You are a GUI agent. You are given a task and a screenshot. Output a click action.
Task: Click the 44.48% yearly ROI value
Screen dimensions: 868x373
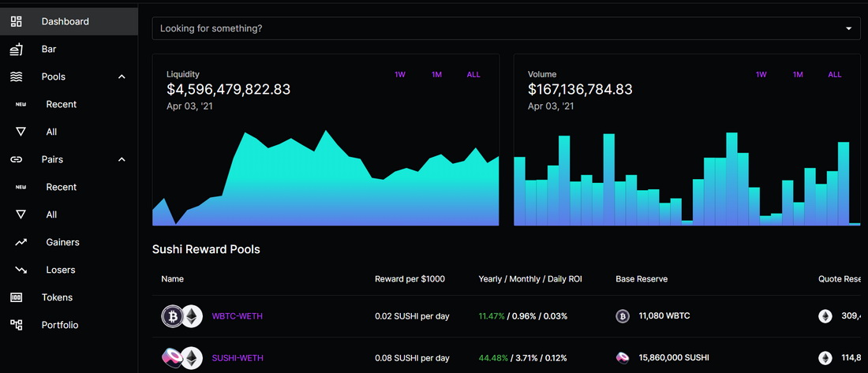(x=493, y=358)
